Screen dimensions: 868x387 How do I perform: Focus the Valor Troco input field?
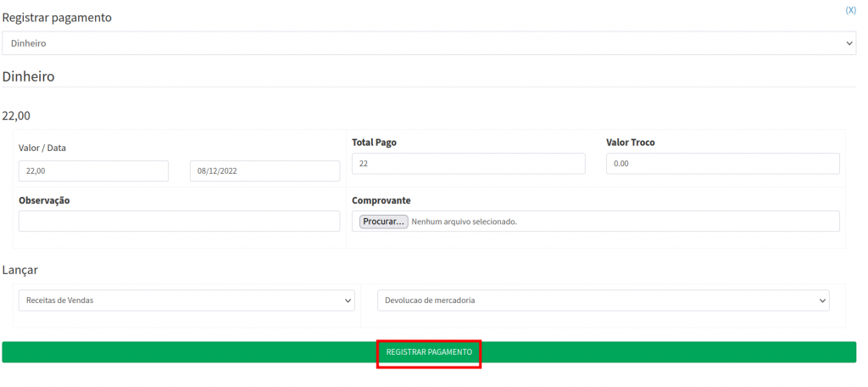722,164
